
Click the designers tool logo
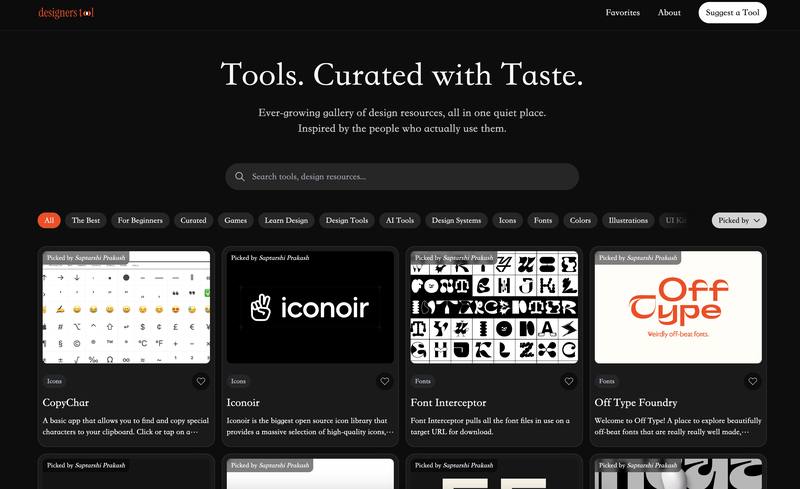click(66, 13)
